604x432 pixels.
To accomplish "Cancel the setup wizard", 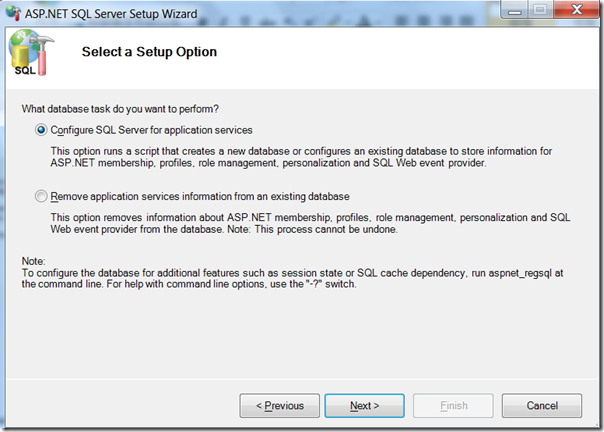I will tap(541, 406).
